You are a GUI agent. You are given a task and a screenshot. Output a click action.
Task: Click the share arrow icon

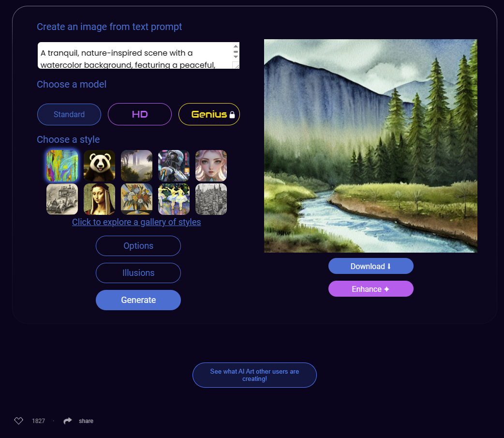68,421
